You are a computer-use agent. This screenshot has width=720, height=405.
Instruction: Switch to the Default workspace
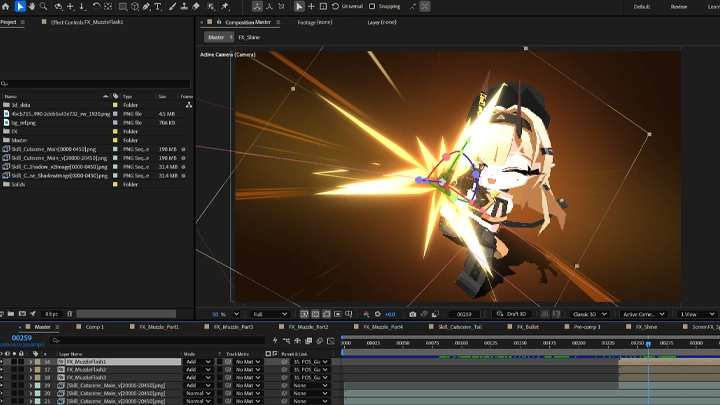click(x=641, y=6)
